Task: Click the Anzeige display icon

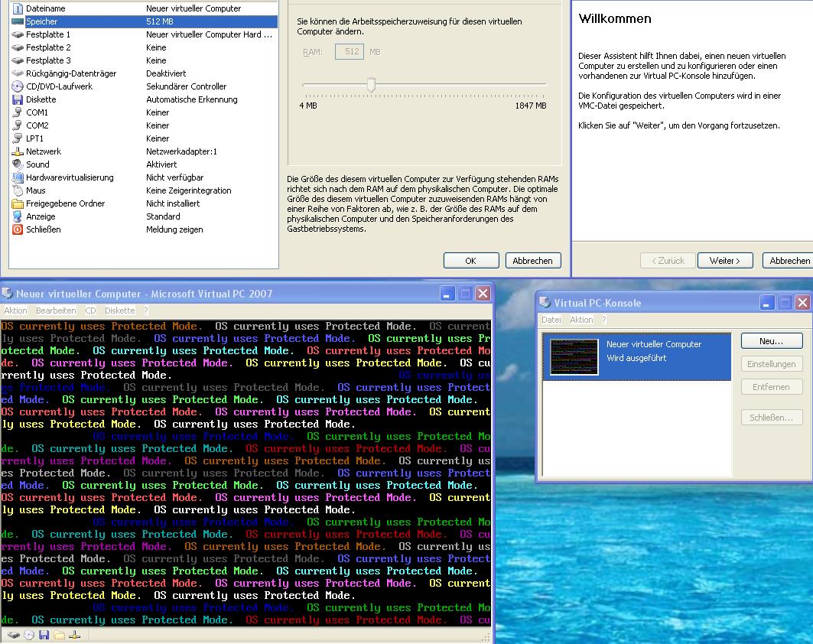Action: tap(18, 216)
